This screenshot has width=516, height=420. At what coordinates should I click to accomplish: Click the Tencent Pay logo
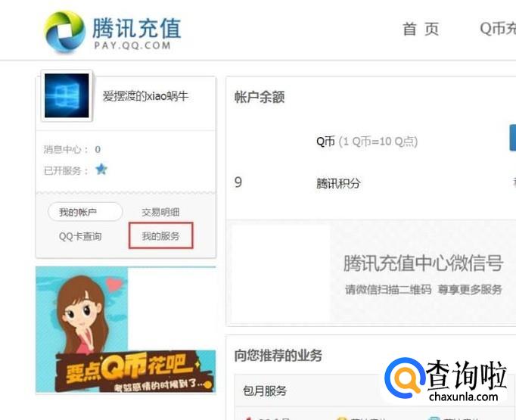113,32
